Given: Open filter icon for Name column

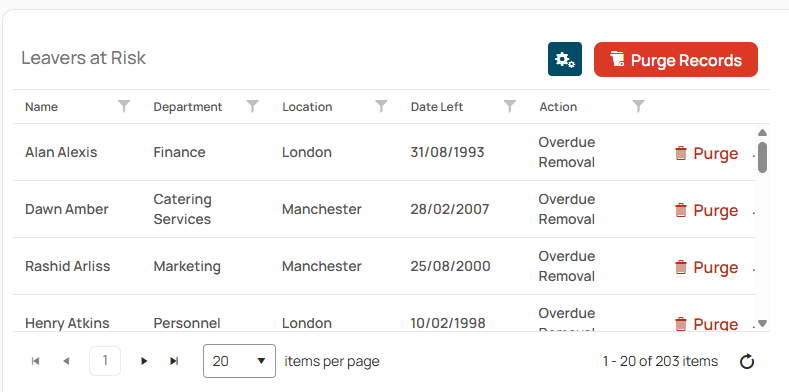Looking at the screenshot, I should click(124, 106).
